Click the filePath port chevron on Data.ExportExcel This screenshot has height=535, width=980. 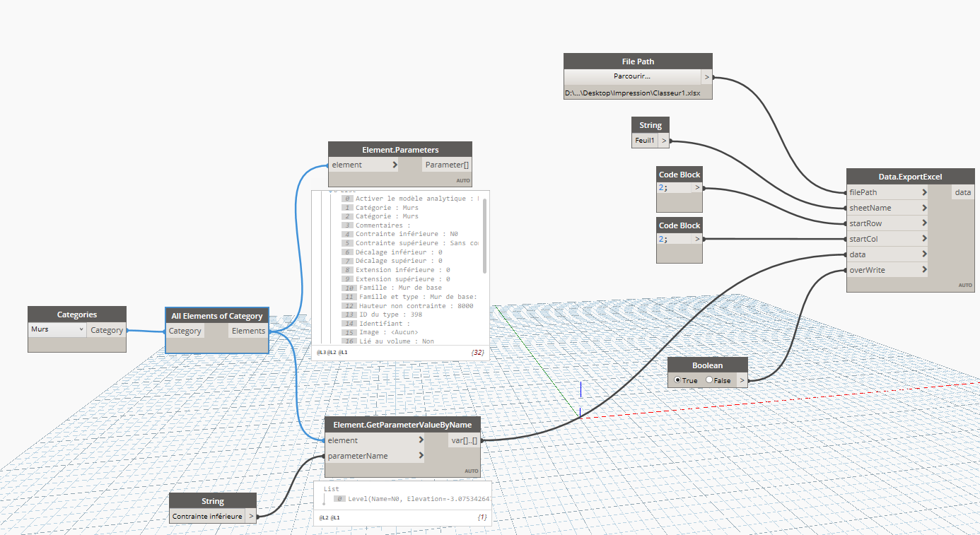coord(924,192)
